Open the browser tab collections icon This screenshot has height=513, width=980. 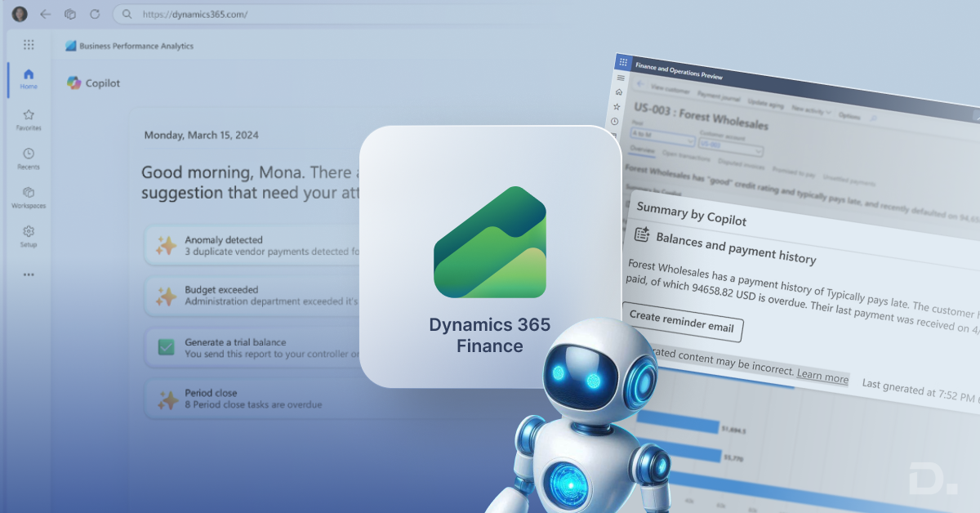coord(70,14)
